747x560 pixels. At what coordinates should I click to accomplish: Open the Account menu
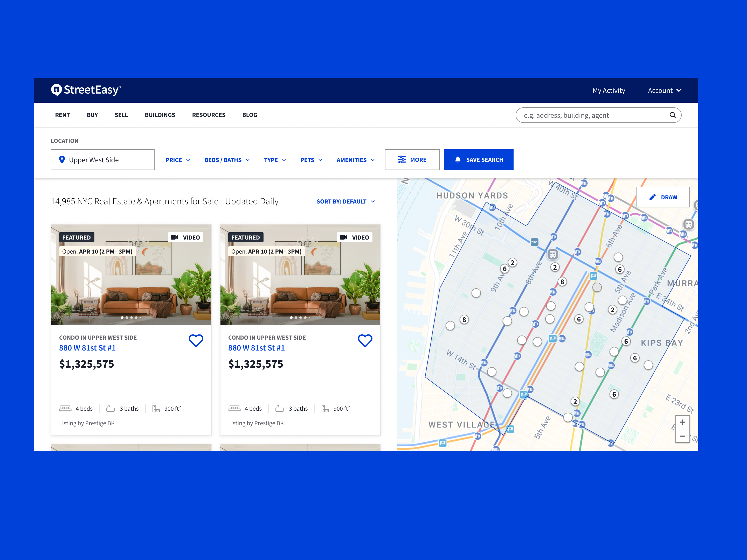coord(664,90)
